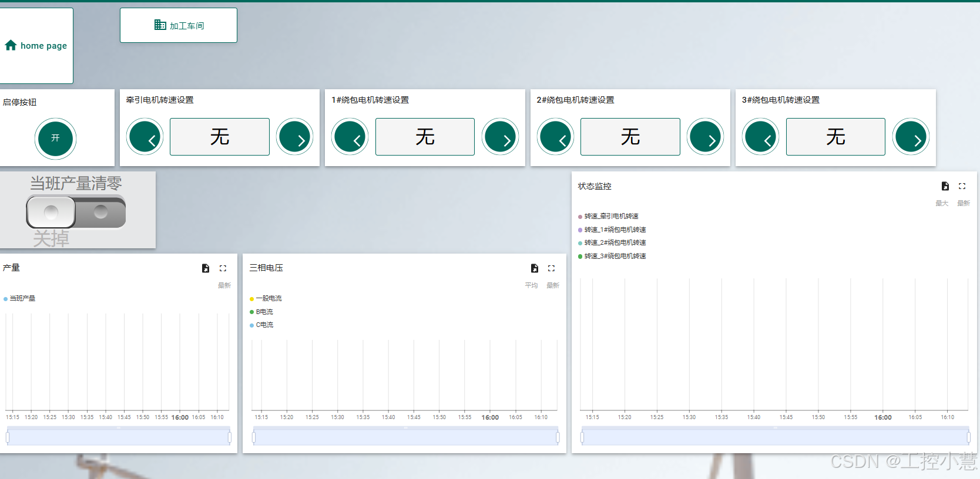Screen dimensions: 980x479
Task: Toggle the C电流 legend series
Action: click(x=261, y=325)
